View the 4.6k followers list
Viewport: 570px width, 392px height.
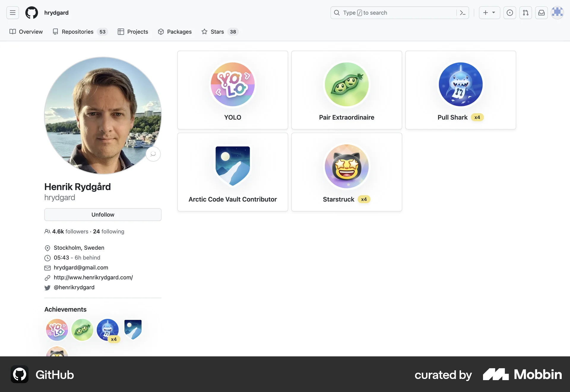tap(66, 231)
